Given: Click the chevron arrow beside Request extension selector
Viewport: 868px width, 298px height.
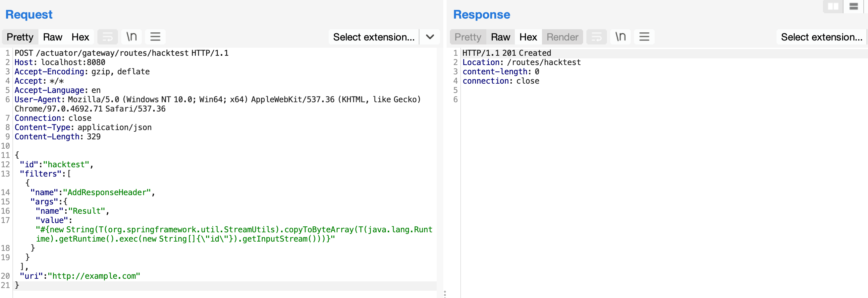Looking at the screenshot, I should (x=430, y=37).
